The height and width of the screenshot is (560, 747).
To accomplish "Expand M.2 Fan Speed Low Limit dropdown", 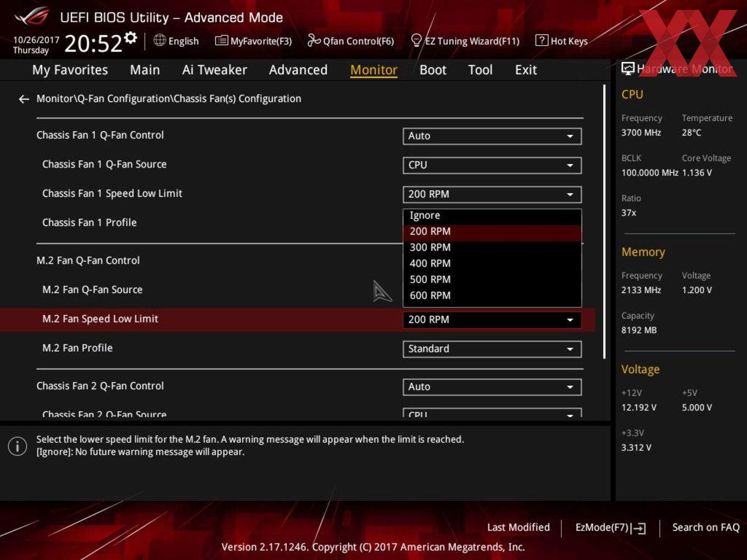I will [492, 320].
